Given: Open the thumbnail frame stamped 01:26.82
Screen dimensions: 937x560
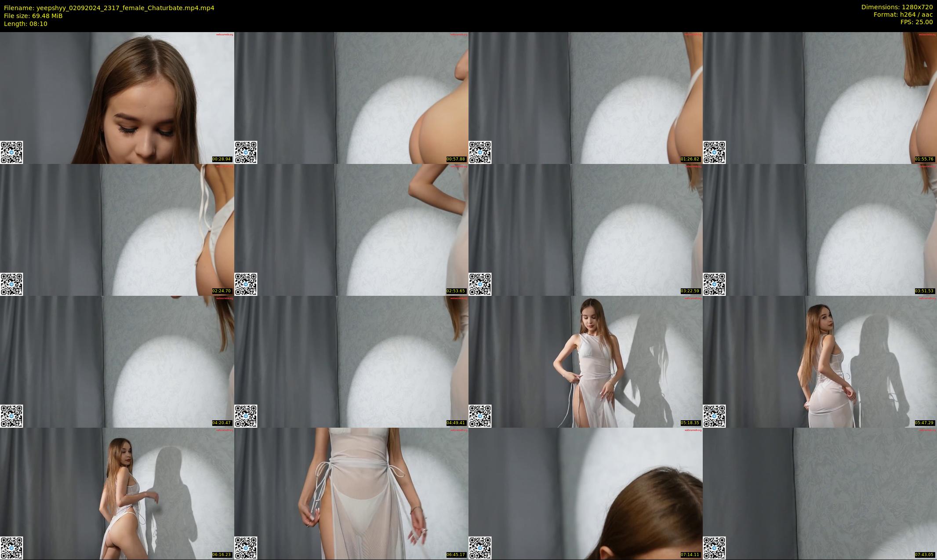Looking at the screenshot, I should [x=585, y=98].
